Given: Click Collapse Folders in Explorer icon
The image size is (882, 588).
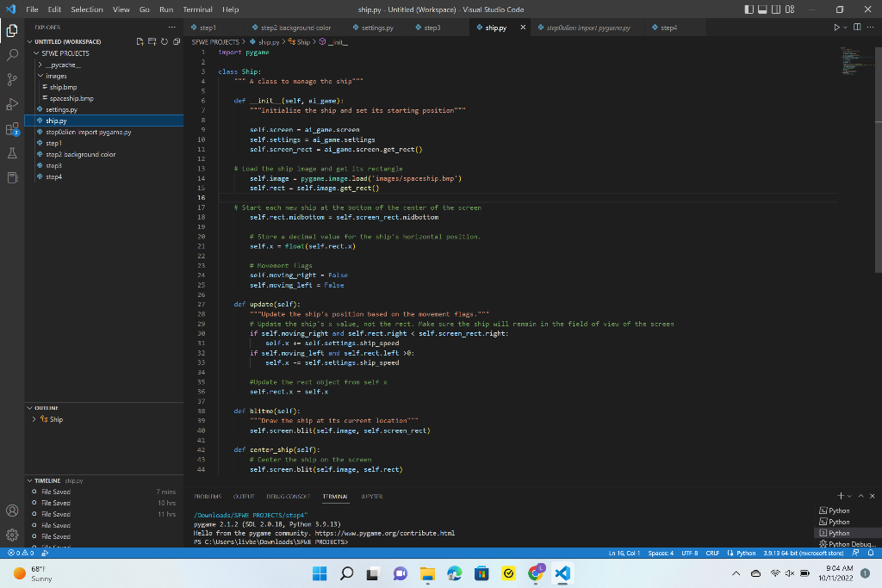Looking at the screenshot, I should (177, 40).
